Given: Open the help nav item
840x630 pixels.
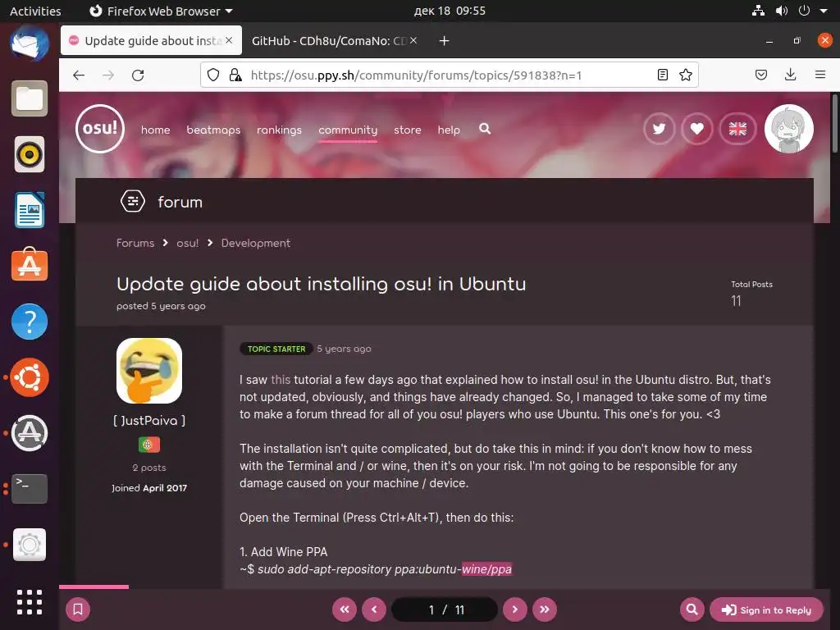Looking at the screenshot, I should coord(449,130).
